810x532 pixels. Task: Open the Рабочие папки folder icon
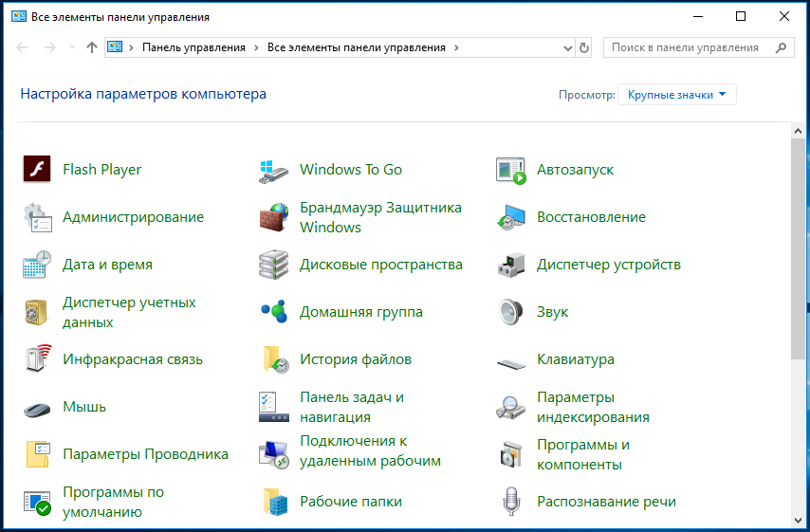(275, 502)
